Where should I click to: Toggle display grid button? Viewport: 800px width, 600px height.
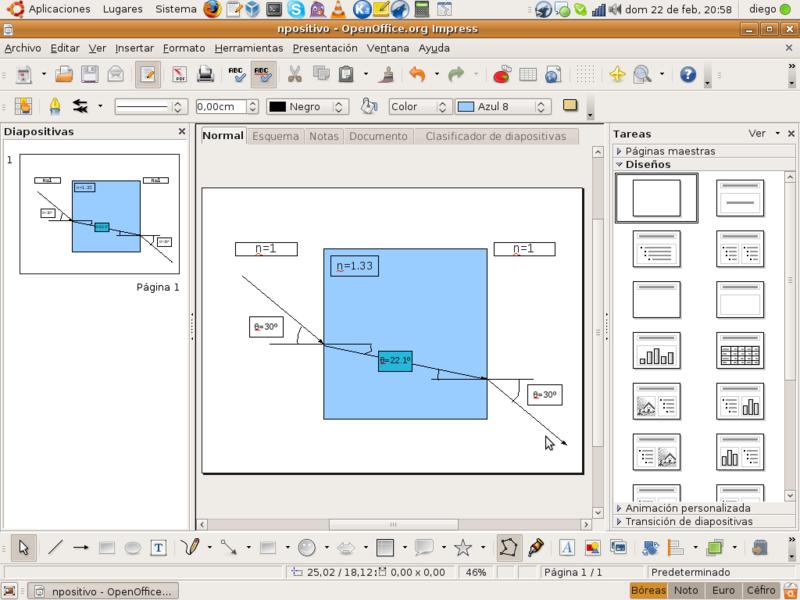[x=585, y=75]
